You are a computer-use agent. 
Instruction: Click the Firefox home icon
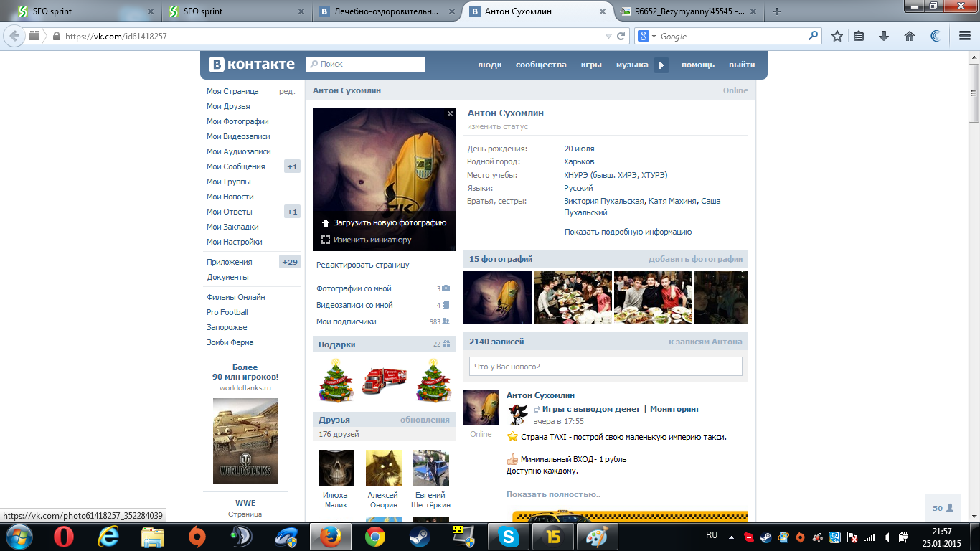pos(910,36)
